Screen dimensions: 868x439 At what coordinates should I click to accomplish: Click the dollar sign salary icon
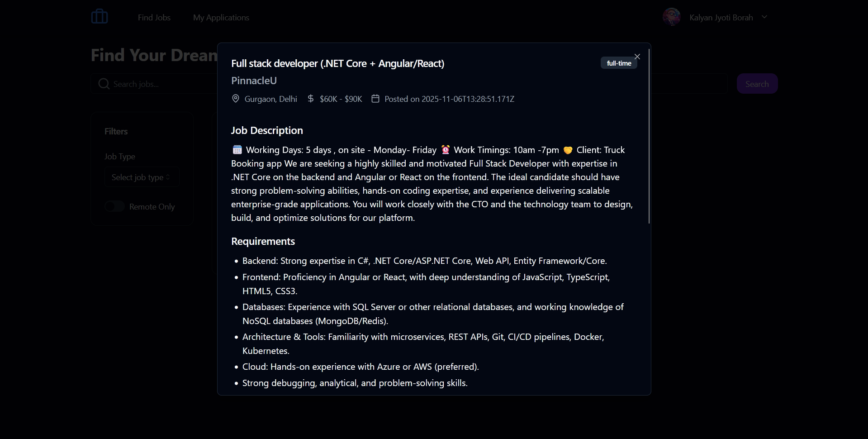click(x=310, y=99)
